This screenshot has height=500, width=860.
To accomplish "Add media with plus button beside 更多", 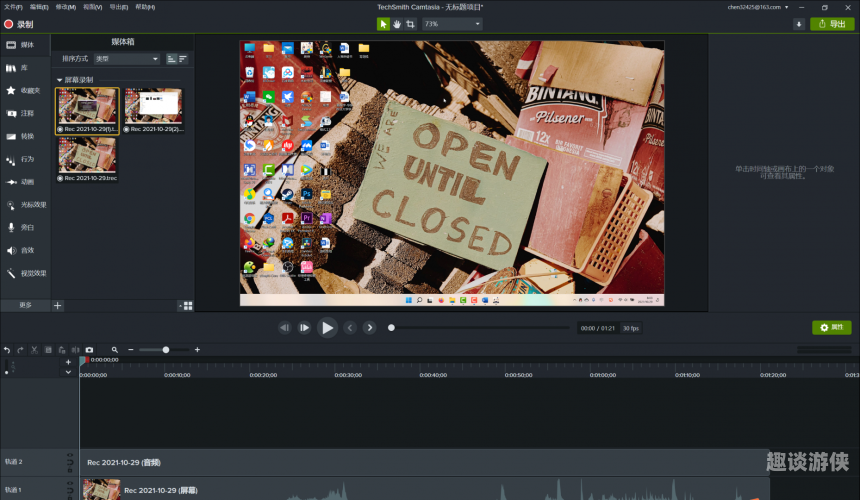I will pos(58,305).
